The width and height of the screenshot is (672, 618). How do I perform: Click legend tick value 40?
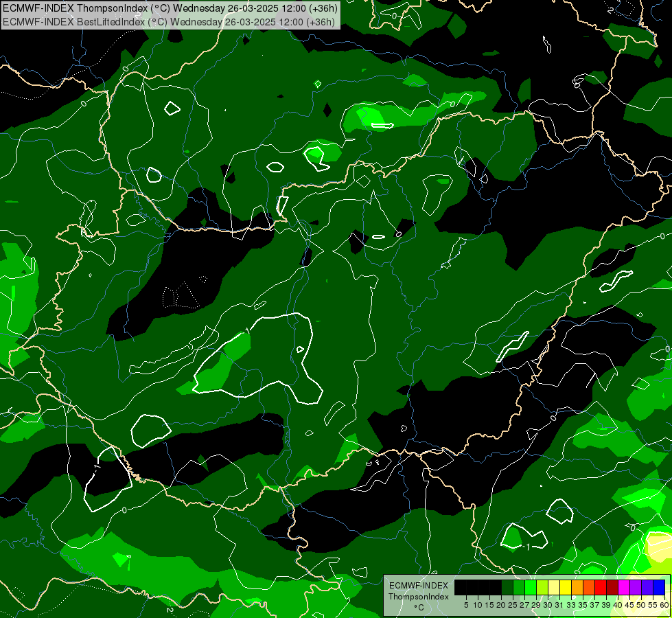618,605
